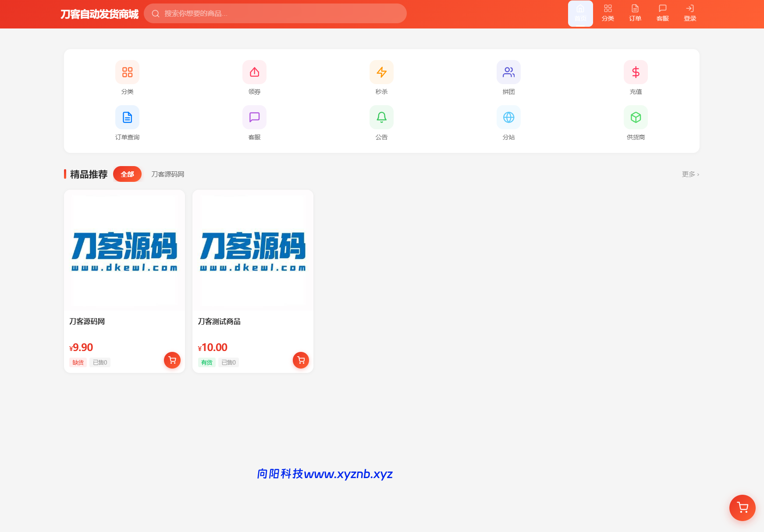Open the 客服 chat icon in quick menu
Viewport: 764px width, 532px height.
pos(254,117)
